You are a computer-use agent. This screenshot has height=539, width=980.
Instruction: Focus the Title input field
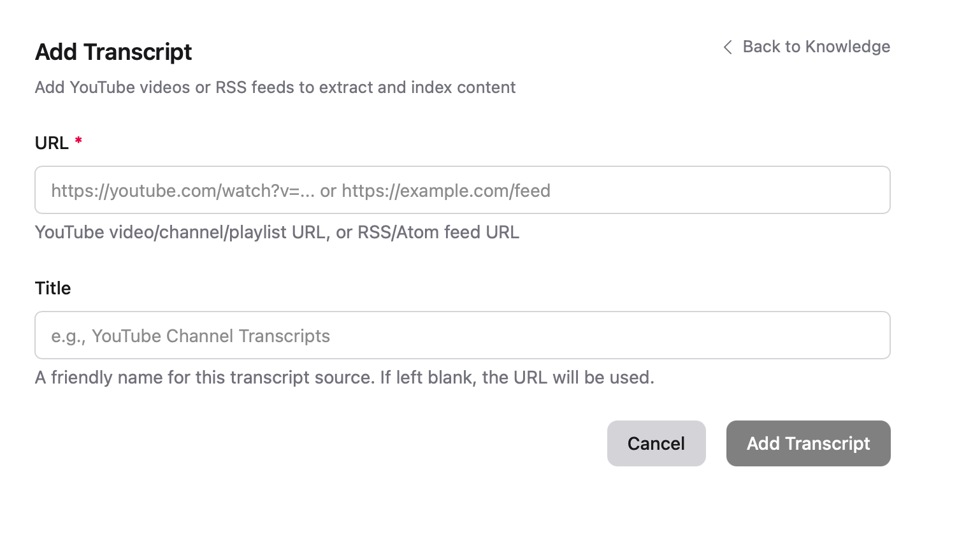[462, 335]
